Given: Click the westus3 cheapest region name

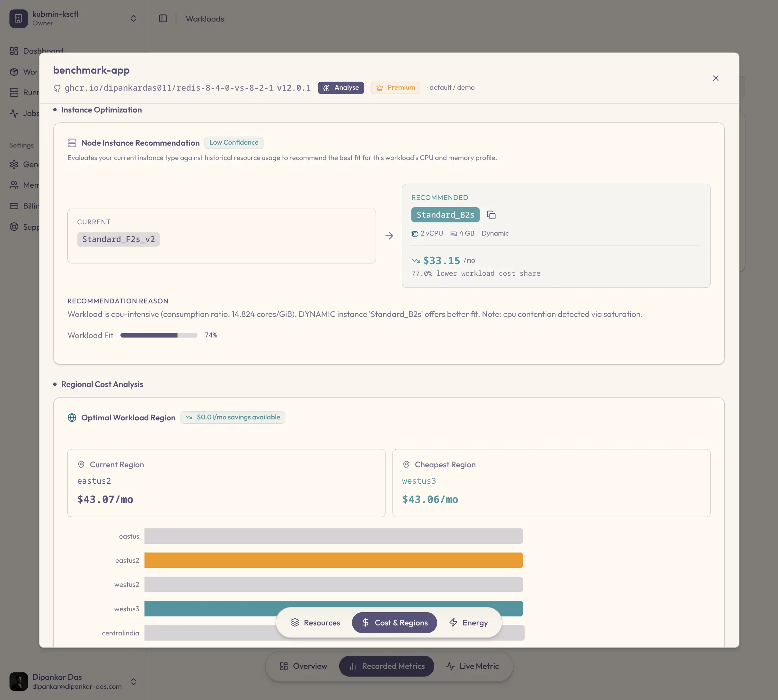Looking at the screenshot, I should pos(419,481).
